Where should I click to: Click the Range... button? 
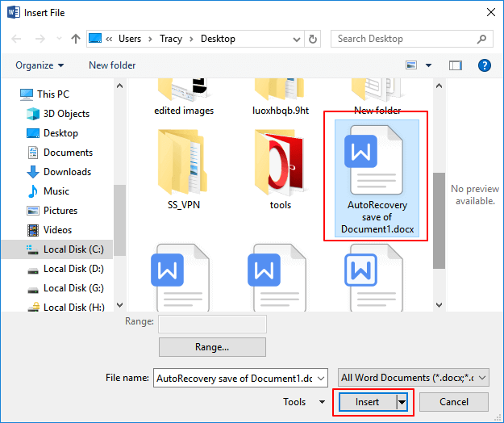click(212, 347)
